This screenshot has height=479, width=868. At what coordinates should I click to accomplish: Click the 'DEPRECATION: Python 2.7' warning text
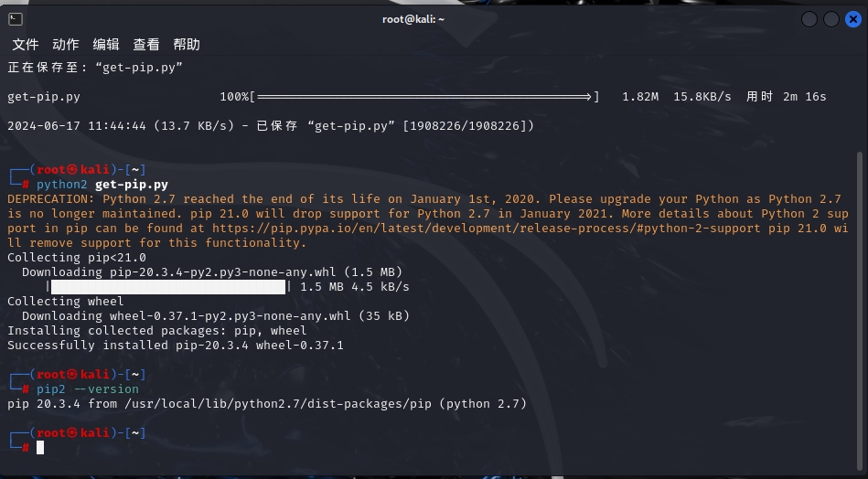click(427, 220)
